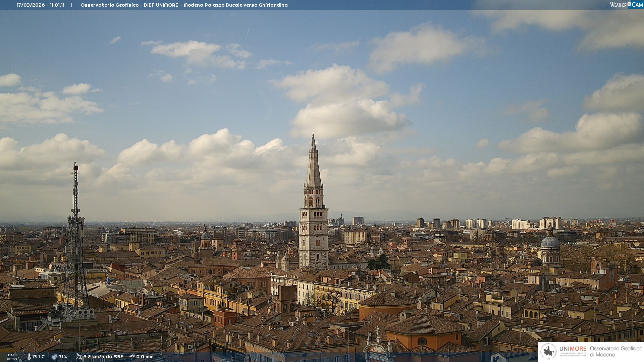Screen dimensions: 644x362
Task: Click the wind vane icon
Action: click(79, 357)
